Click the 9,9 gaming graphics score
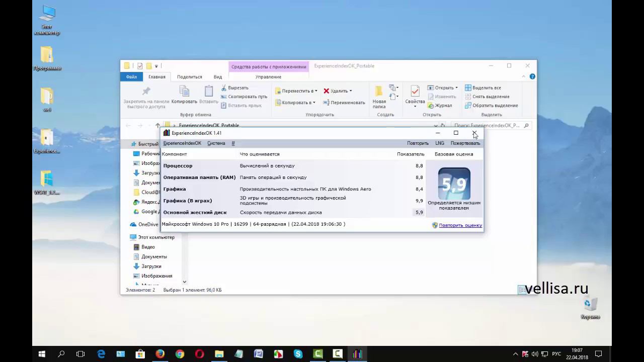The image size is (644, 362). pos(419,201)
